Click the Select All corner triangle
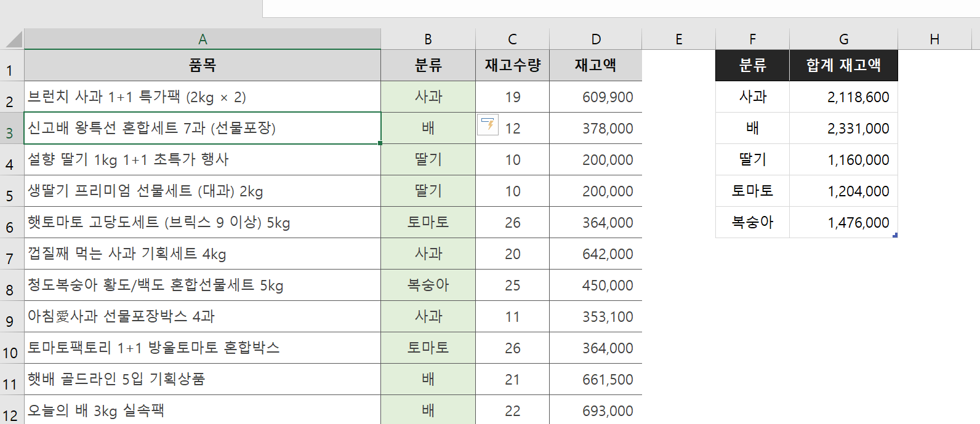980x424 pixels. coord(14,39)
